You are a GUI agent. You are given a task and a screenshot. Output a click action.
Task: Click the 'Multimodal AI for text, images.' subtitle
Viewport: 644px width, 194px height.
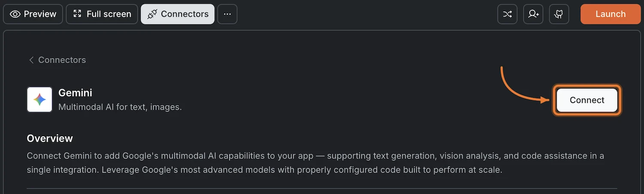[120, 107]
